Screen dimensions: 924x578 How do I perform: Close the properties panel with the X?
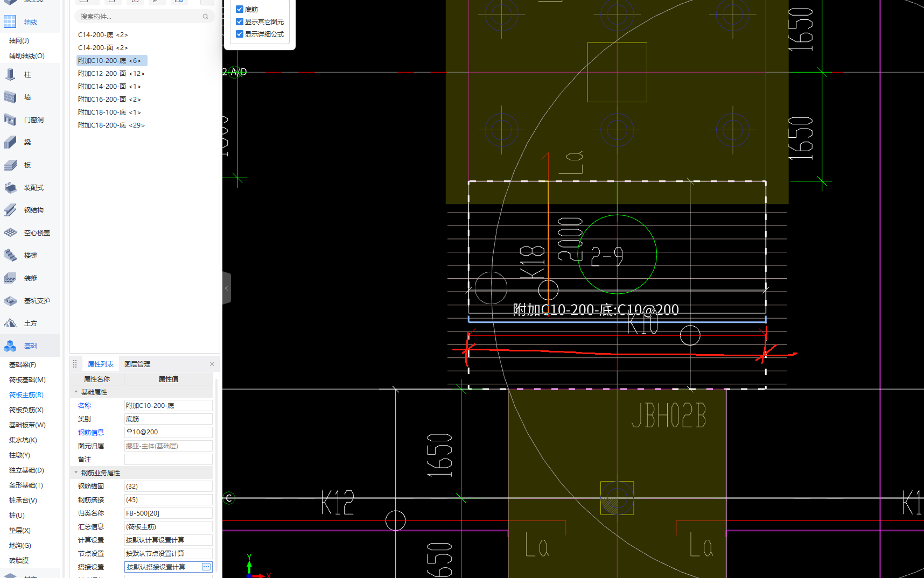pyautogui.click(x=212, y=364)
